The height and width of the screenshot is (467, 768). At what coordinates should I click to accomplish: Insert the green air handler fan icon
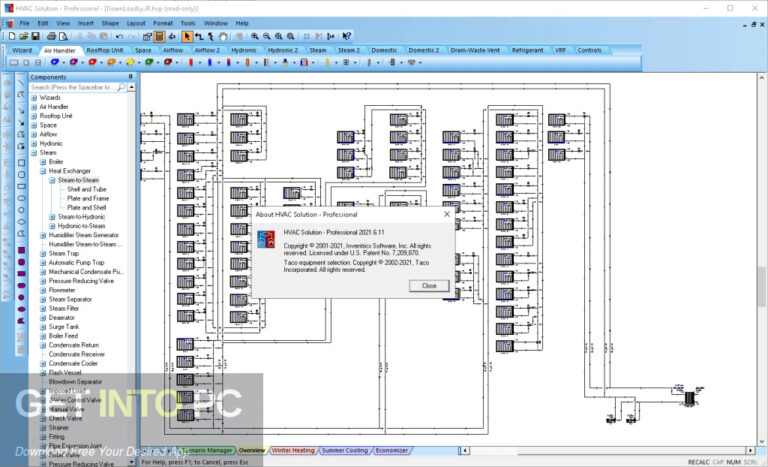149,62
